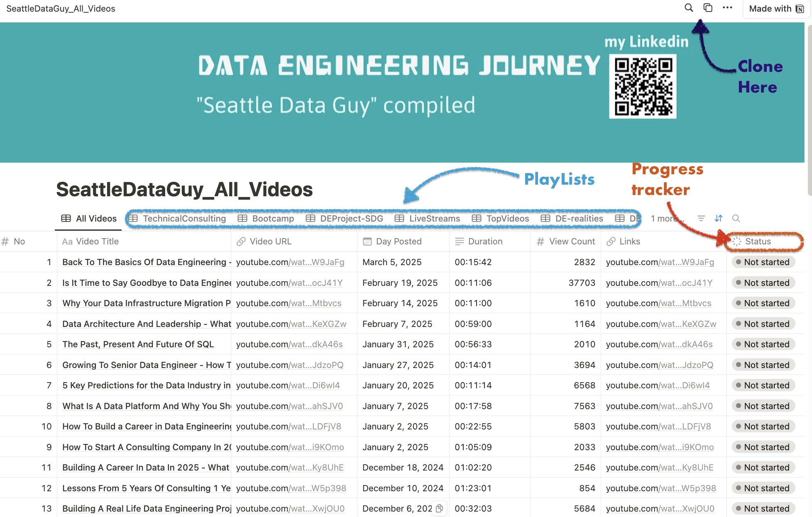Click the Video Title column header
The image size is (812, 517).
(x=144, y=241)
